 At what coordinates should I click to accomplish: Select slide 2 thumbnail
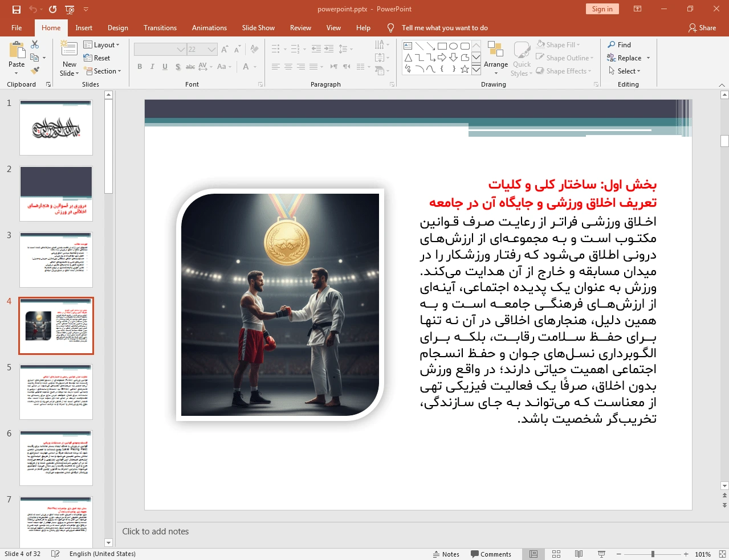(x=56, y=194)
